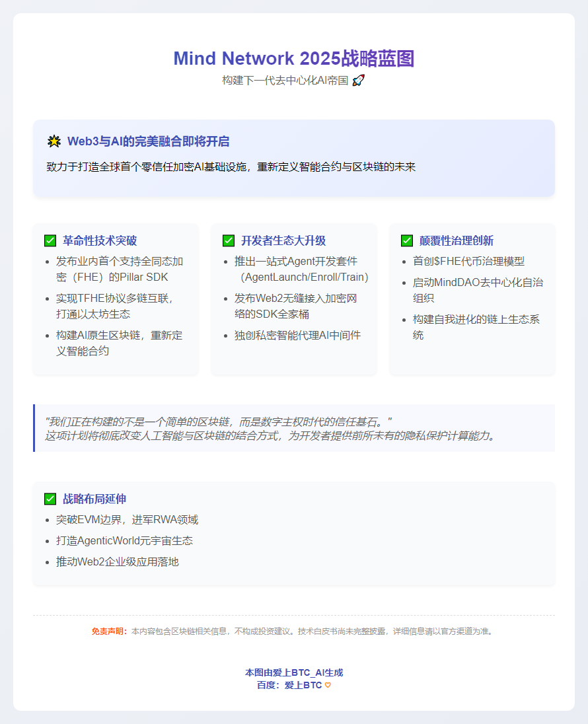
Task: Click the green checkmark next to 革命性技术突破
Action: [50, 240]
